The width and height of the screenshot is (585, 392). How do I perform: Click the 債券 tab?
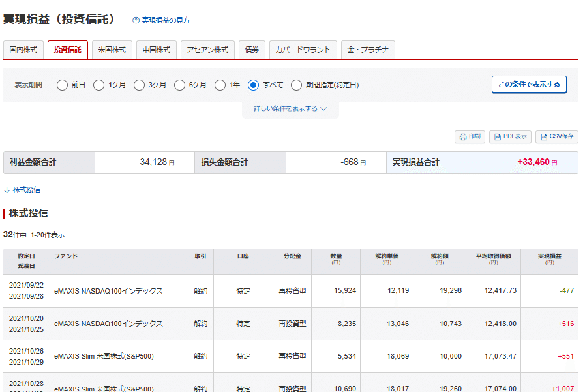coord(251,50)
